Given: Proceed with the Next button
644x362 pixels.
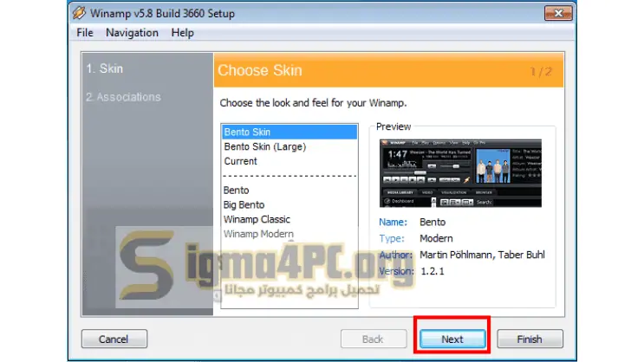Looking at the screenshot, I should [x=452, y=339].
